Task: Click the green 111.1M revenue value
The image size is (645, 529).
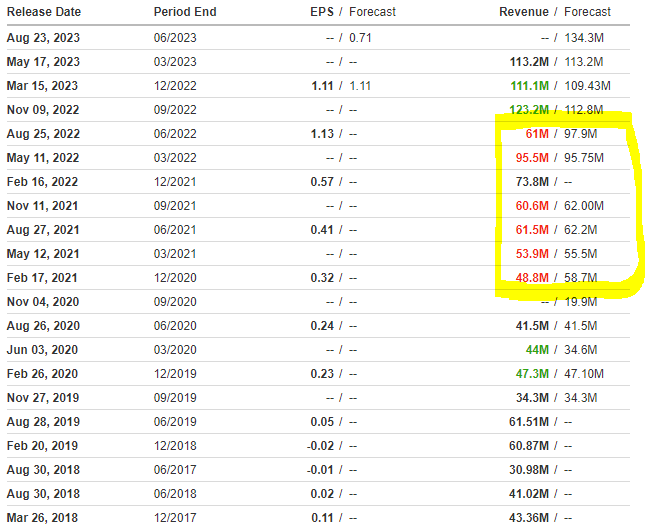Action: [x=528, y=86]
